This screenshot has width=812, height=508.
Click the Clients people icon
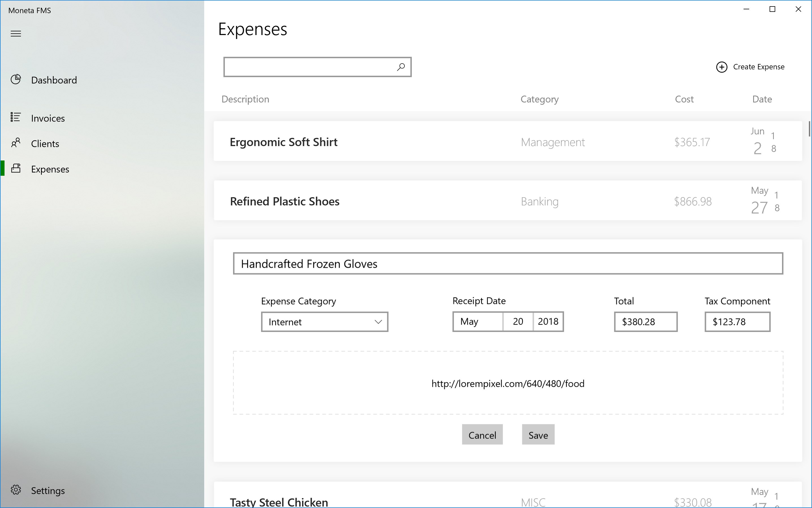(x=16, y=143)
